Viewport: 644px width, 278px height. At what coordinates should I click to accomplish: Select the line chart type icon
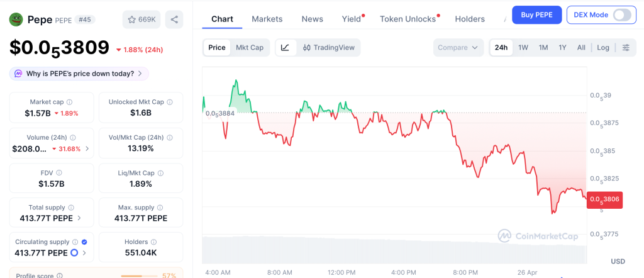(285, 47)
